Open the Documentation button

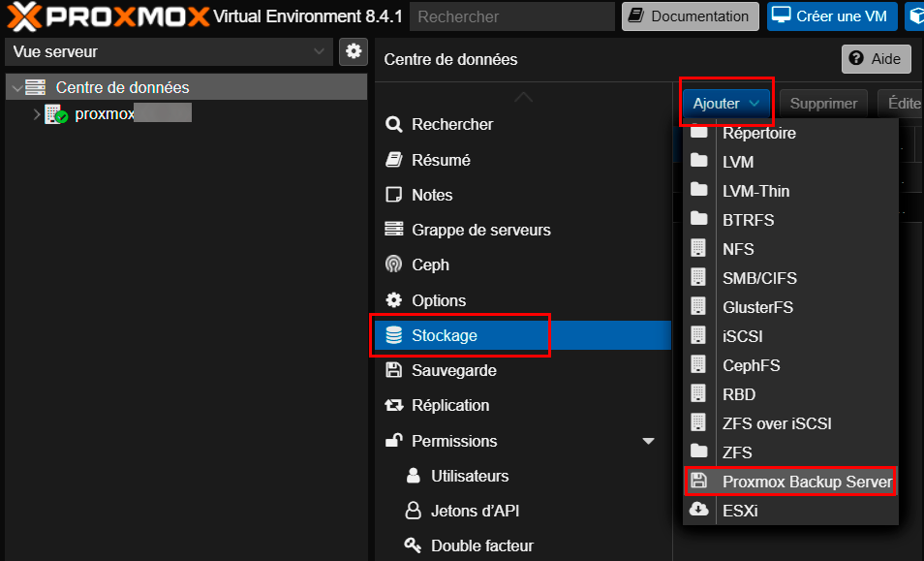click(x=690, y=16)
